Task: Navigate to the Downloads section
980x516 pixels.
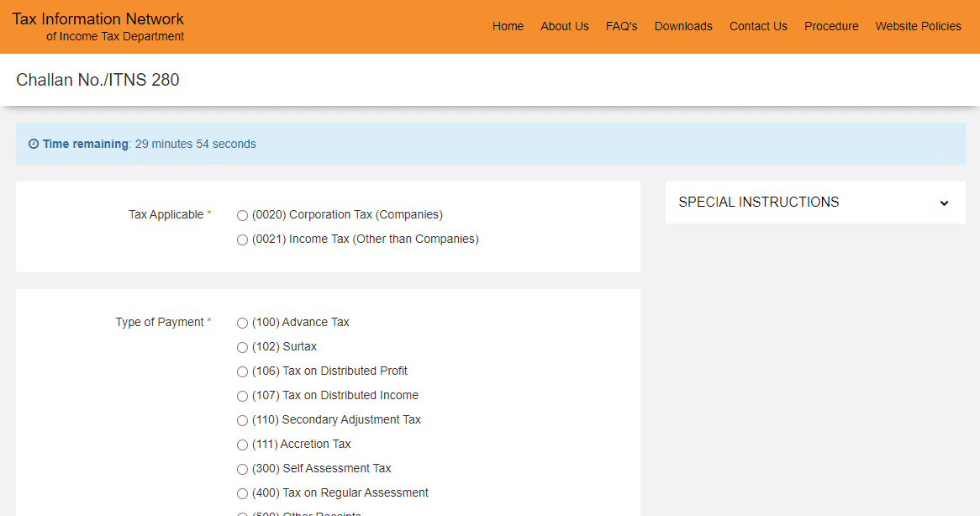Action: [683, 26]
